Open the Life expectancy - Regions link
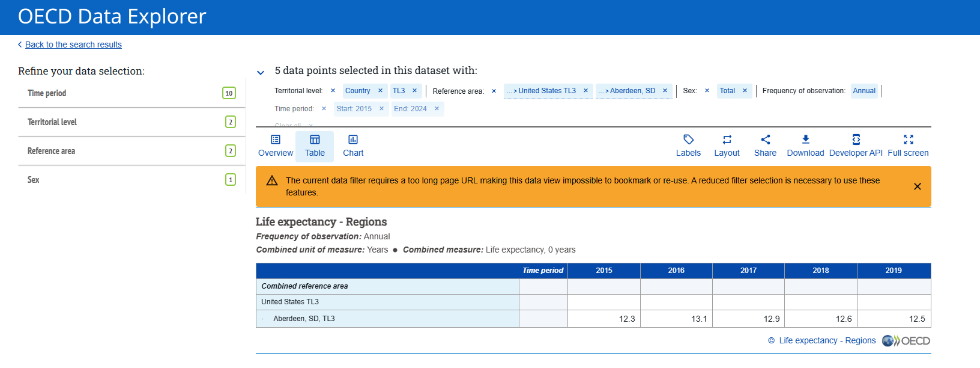The image size is (980, 368). [x=827, y=340]
